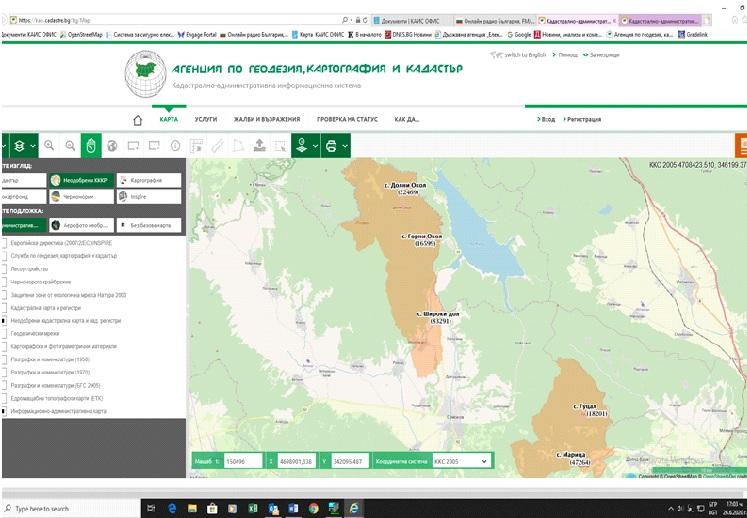Select the info identify tool
747x518 pixels.
175,146
